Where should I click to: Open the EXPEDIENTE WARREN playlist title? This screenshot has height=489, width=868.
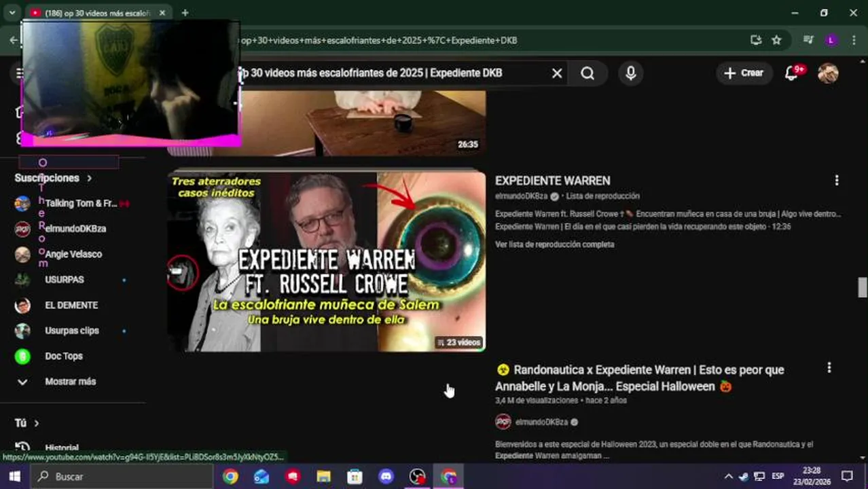[x=552, y=181]
